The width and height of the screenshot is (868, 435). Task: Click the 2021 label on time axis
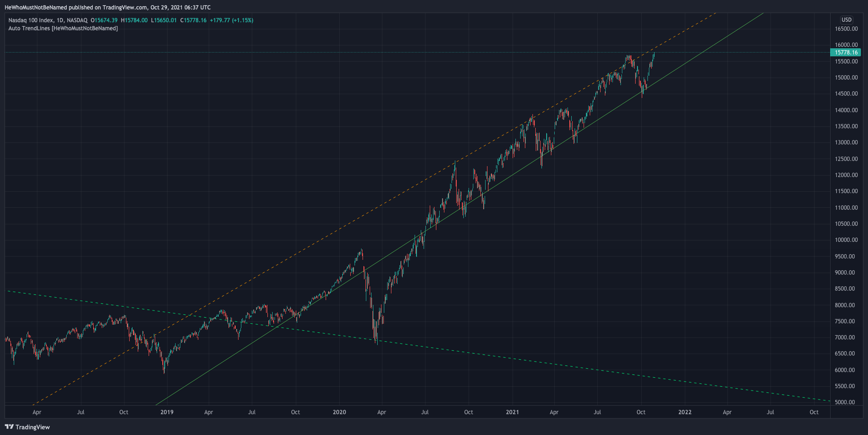[513, 412]
